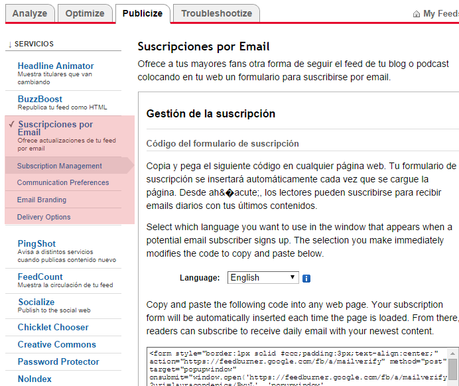Click Código del formulario de suscripción subheading
Screen dimensions: 459x386
(x=222, y=144)
